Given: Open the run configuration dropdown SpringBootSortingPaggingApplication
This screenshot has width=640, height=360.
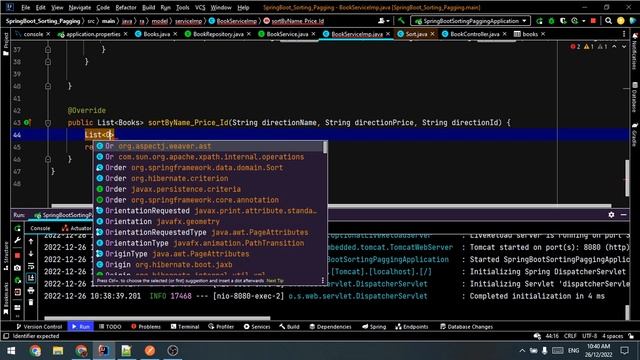Looking at the screenshot, I should pyautogui.click(x=470, y=21).
